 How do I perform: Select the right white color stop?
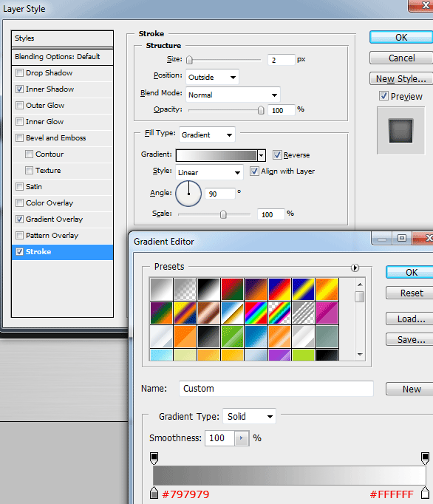coord(425,492)
